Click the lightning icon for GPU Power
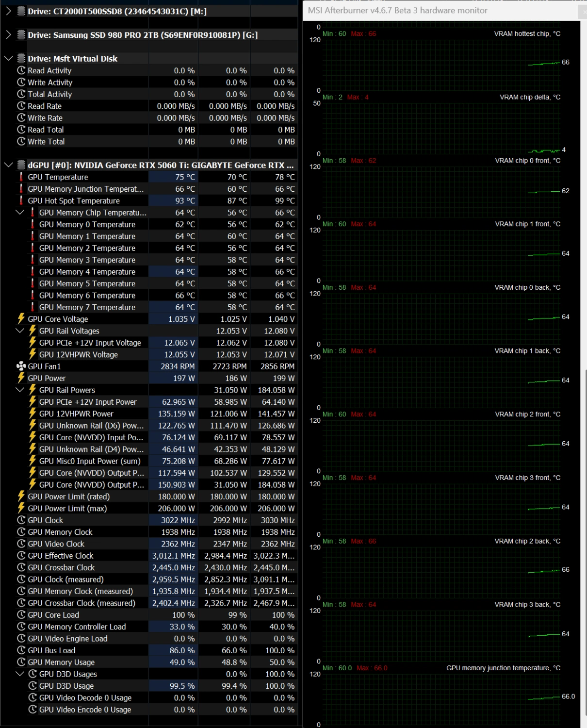This screenshot has height=728, width=587. tap(21, 378)
